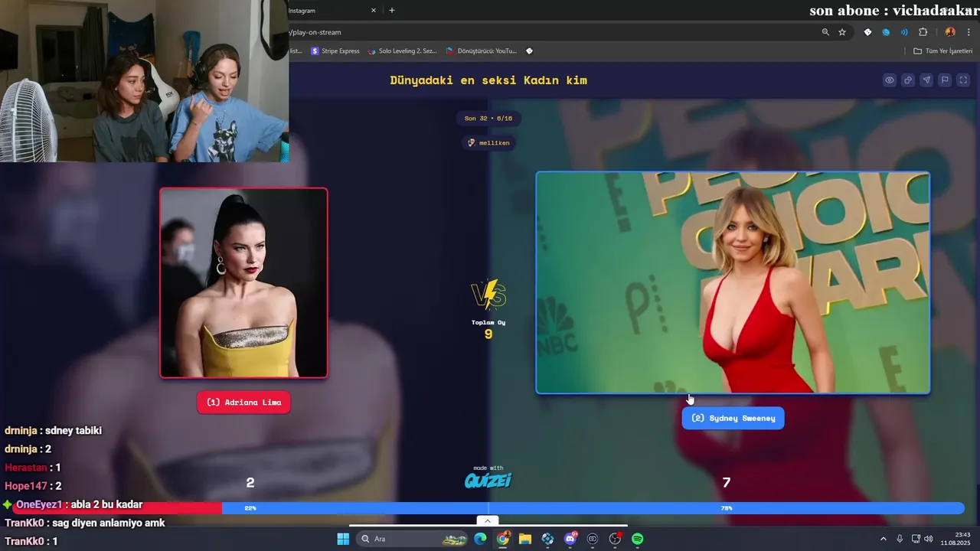The height and width of the screenshot is (551, 980).
Task: Click the diamond bookmark icon in bookmarks bar
Action: (x=529, y=51)
